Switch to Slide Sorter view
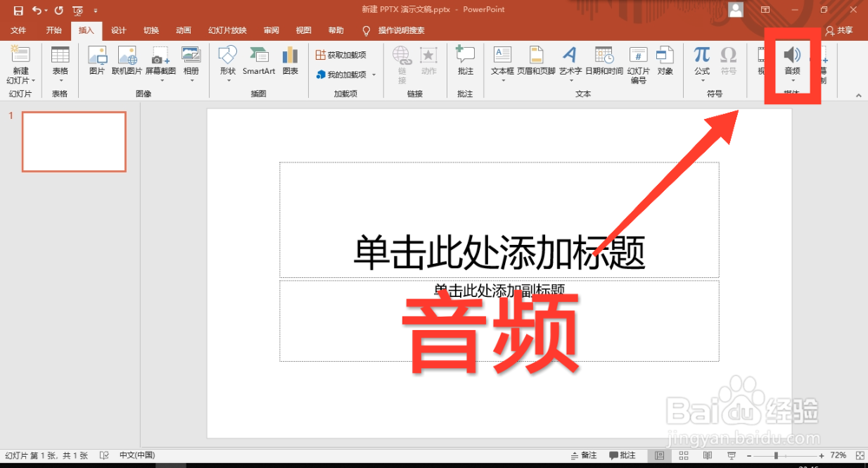 (684, 456)
